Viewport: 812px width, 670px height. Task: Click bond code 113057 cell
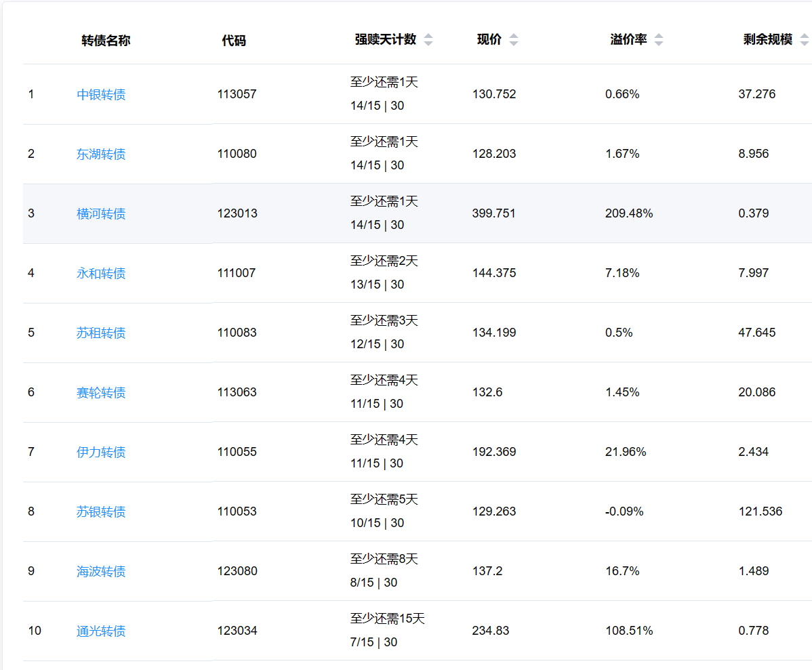click(237, 94)
